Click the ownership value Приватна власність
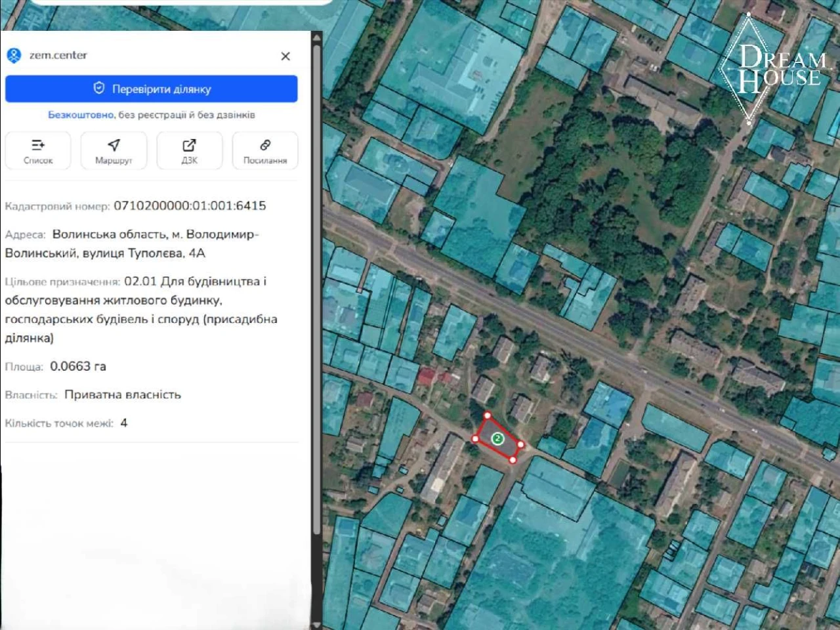 point(123,394)
